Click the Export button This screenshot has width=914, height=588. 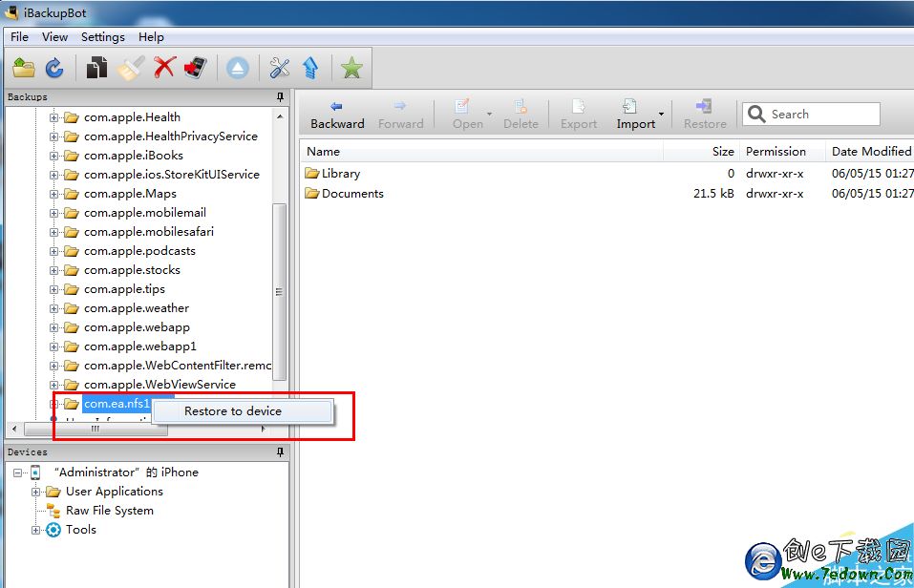[578, 115]
